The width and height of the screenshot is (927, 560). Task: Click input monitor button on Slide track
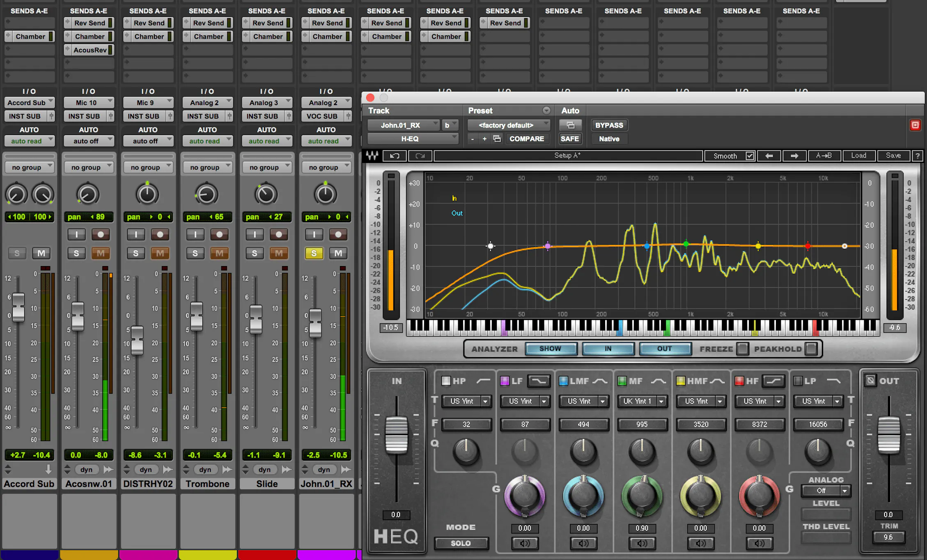[x=255, y=234]
